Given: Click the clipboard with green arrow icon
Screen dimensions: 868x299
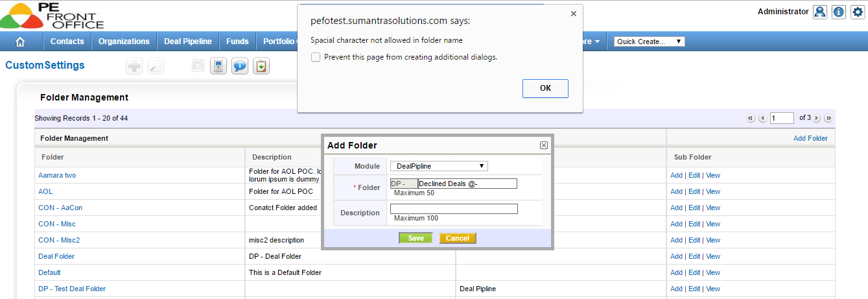Looking at the screenshot, I should click(x=261, y=66).
